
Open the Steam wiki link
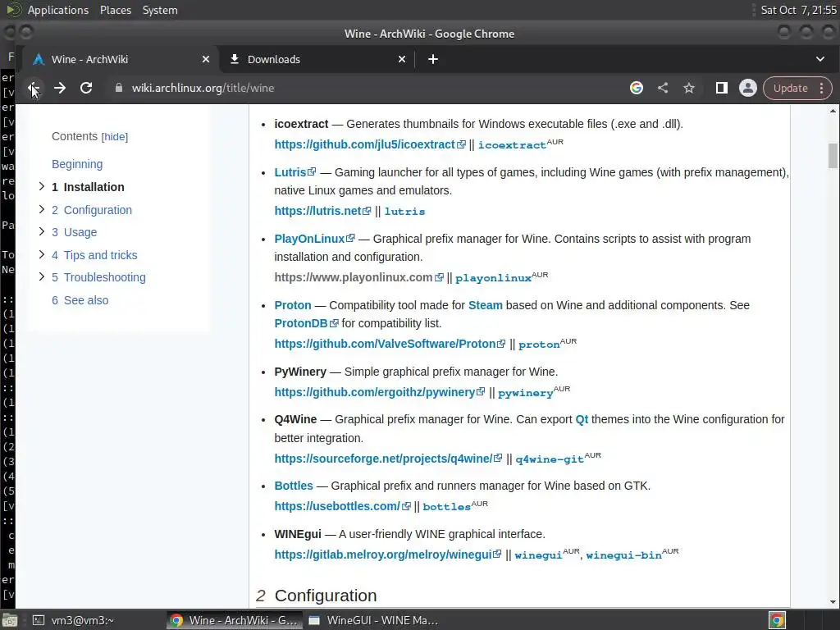pyautogui.click(x=486, y=305)
